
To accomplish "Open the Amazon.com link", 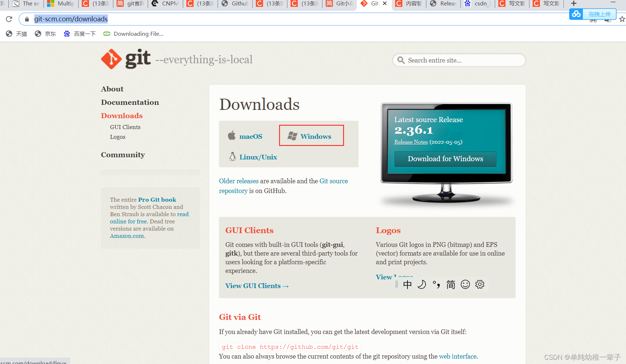I will point(127,236).
